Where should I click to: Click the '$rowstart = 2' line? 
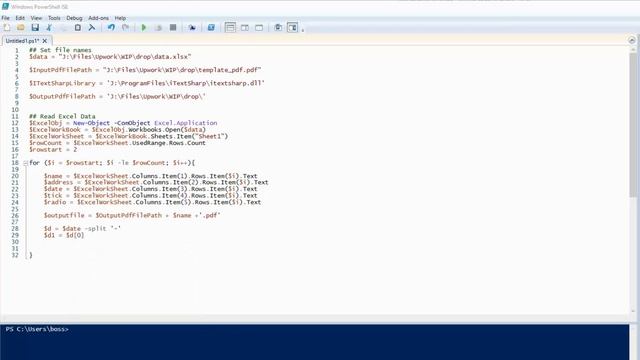(x=53, y=149)
